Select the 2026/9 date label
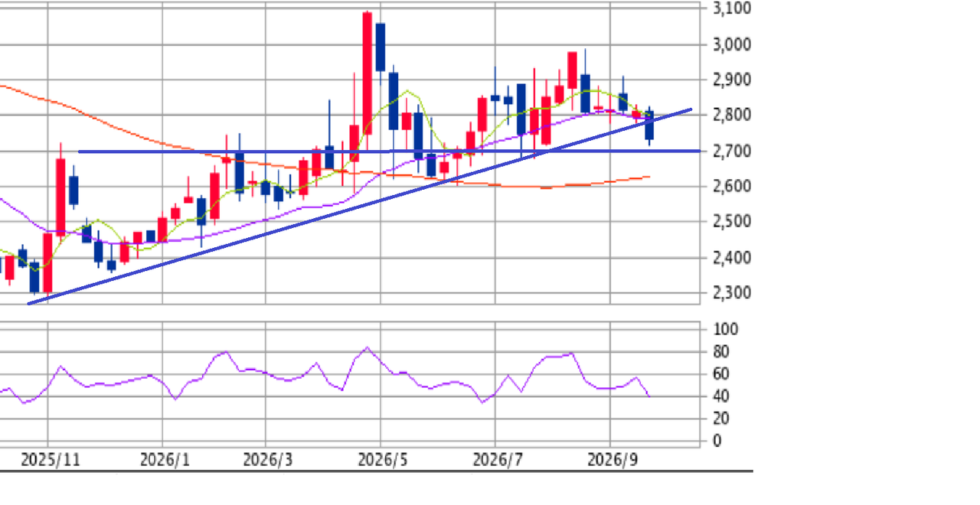980x505 pixels. coord(611,461)
